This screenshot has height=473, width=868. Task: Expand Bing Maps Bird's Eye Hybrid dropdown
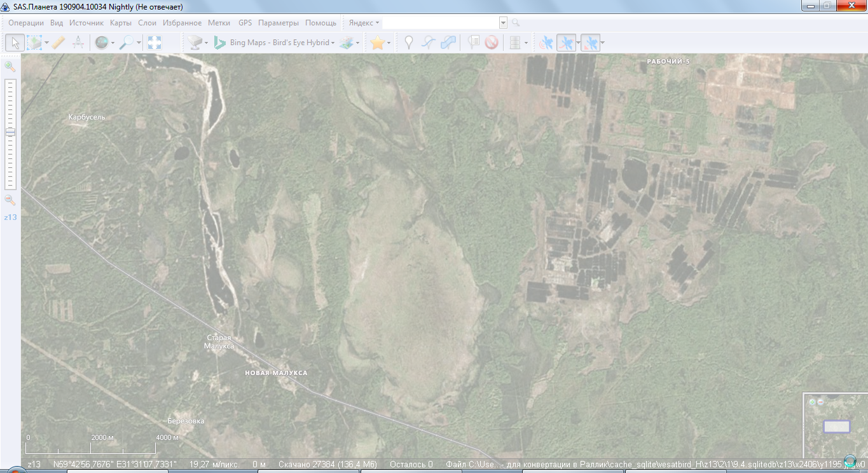click(333, 43)
